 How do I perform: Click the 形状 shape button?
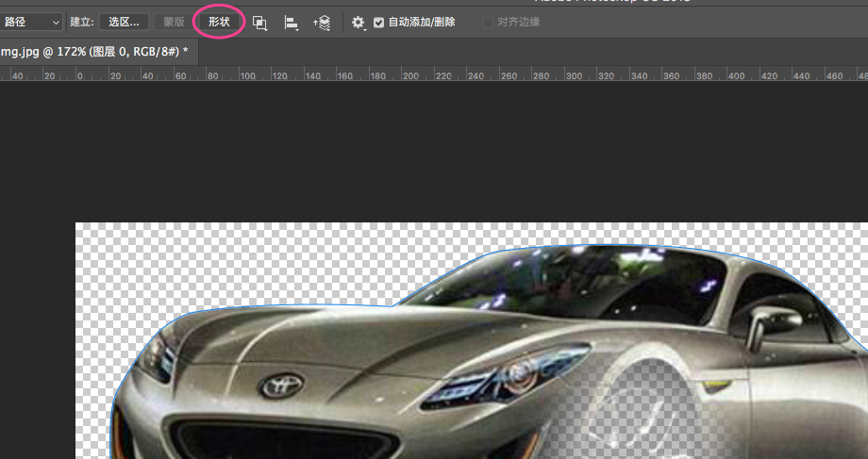(219, 22)
